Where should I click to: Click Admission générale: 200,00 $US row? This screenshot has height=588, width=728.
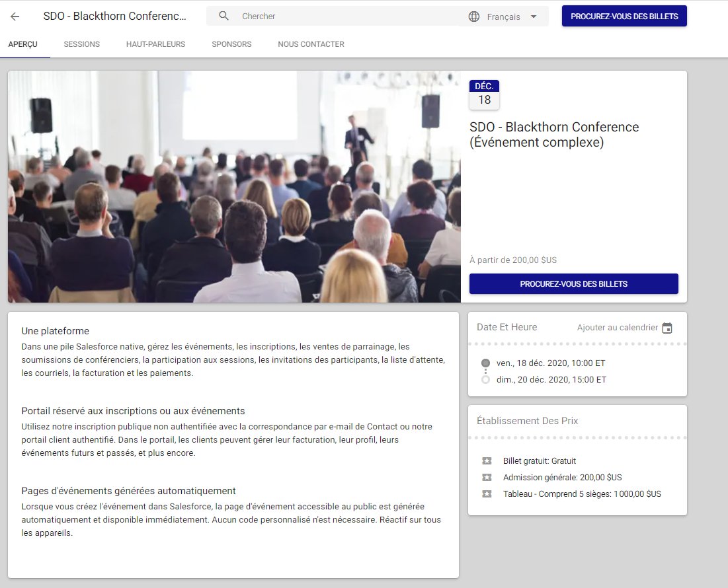[562, 477]
